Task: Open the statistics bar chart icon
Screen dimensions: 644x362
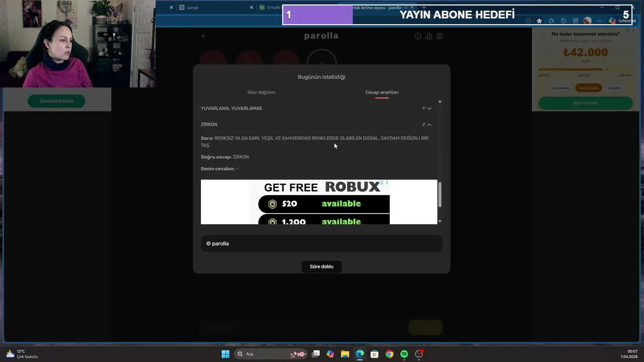Action: tap(429, 36)
